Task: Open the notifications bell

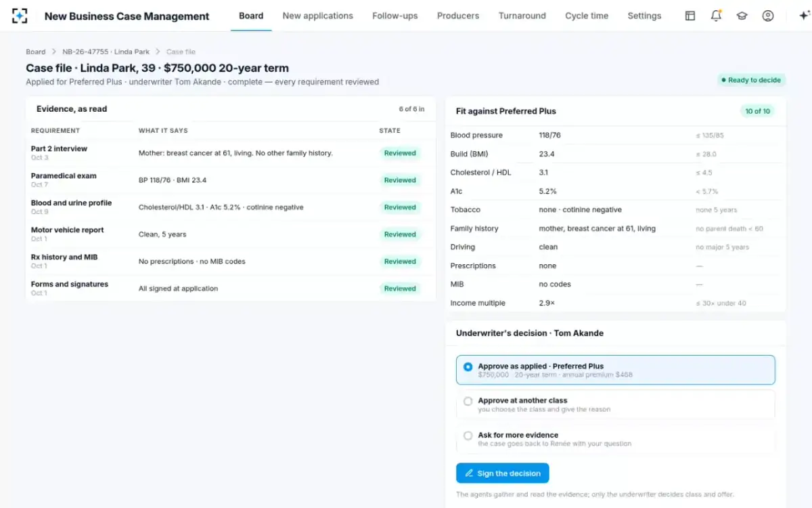Action: (716, 16)
